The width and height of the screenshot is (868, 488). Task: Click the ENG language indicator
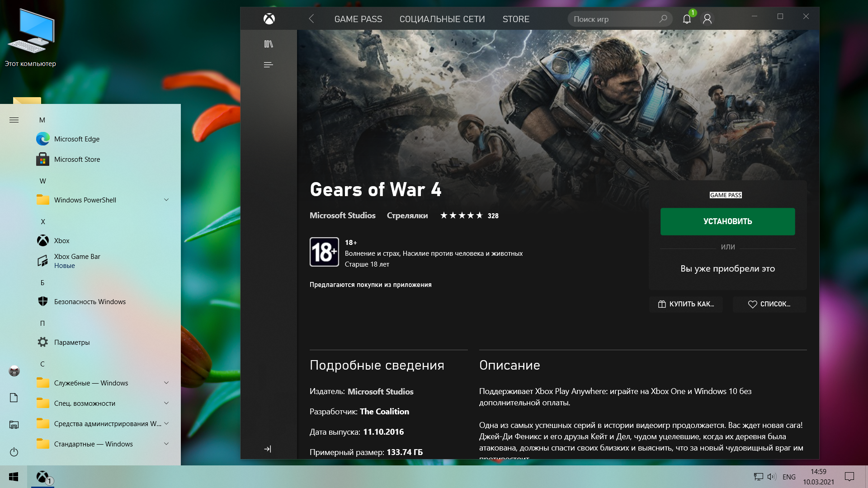(x=789, y=477)
